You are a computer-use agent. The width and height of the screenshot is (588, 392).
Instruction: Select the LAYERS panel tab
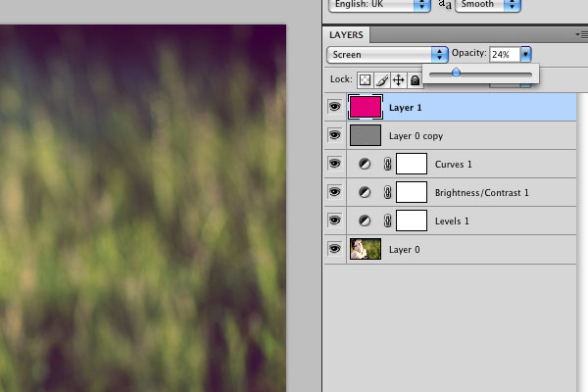click(346, 34)
